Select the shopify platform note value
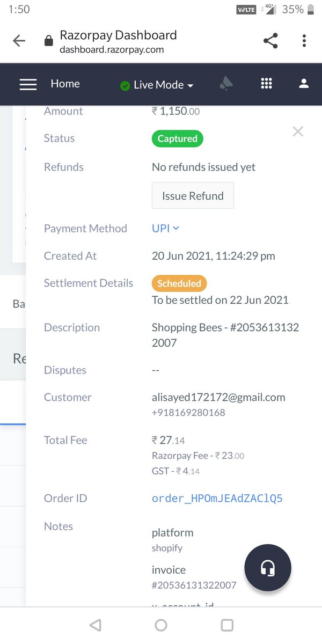The image size is (322, 644). [x=167, y=548]
